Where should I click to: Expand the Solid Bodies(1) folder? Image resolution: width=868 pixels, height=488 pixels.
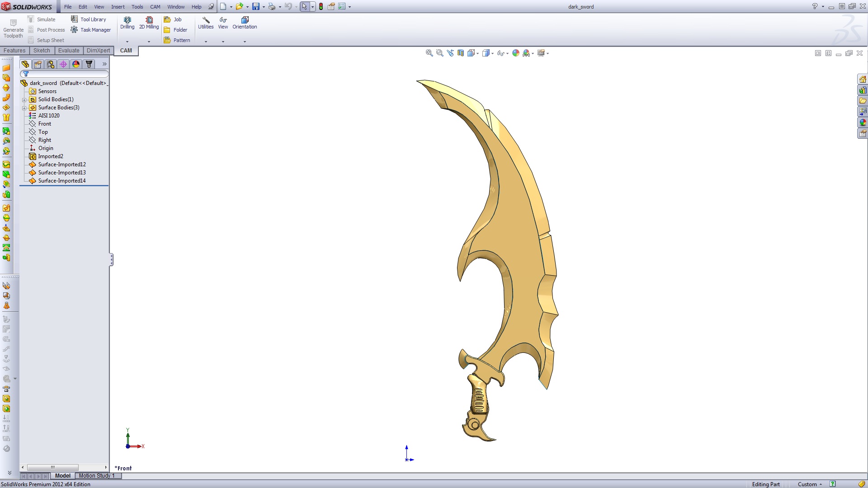[x=24, y=100]
